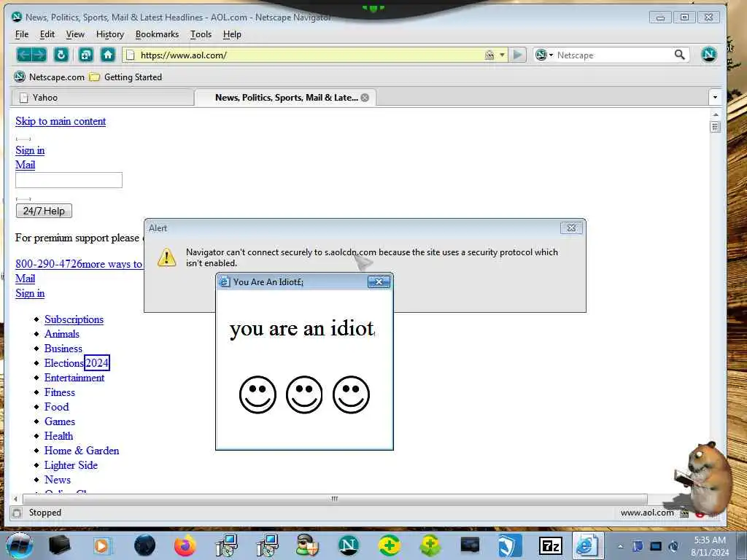This screenshot has width=747, height=560.
Task: Open the Fitness category link
Action: [60, 392]
